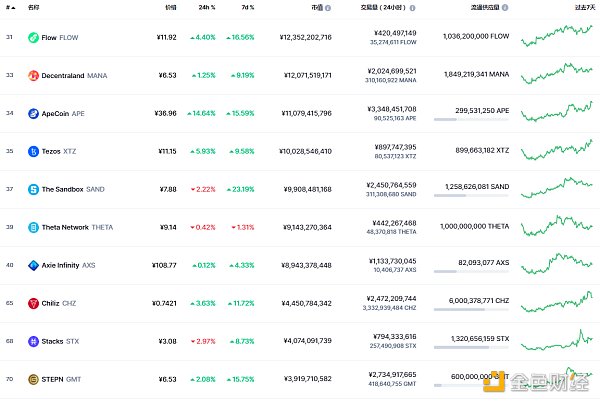600x403 pixels.
Task: Click the Chiliz CHZ logo icon
Action: pyautogui.click(x=33, y=303)
